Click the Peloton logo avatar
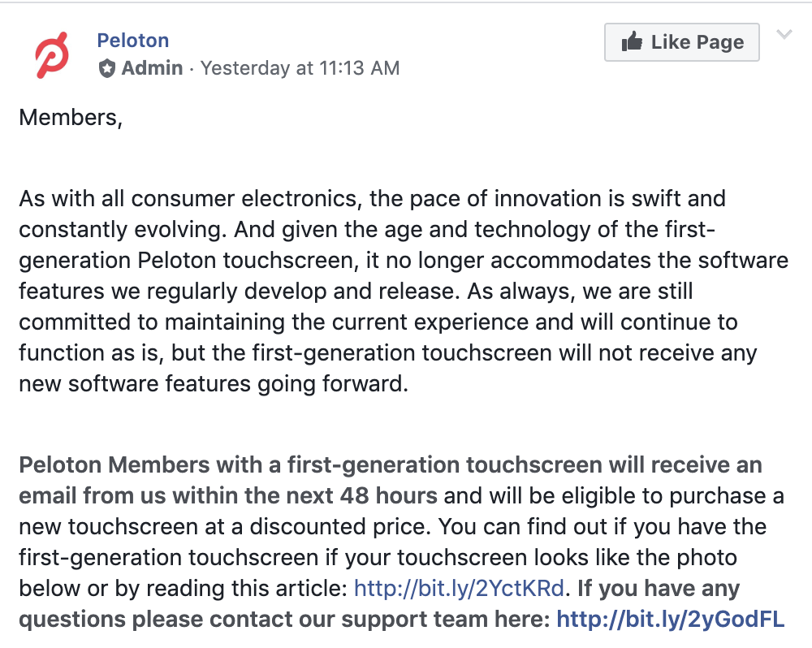The image size is (812, 648). (54, 55)
